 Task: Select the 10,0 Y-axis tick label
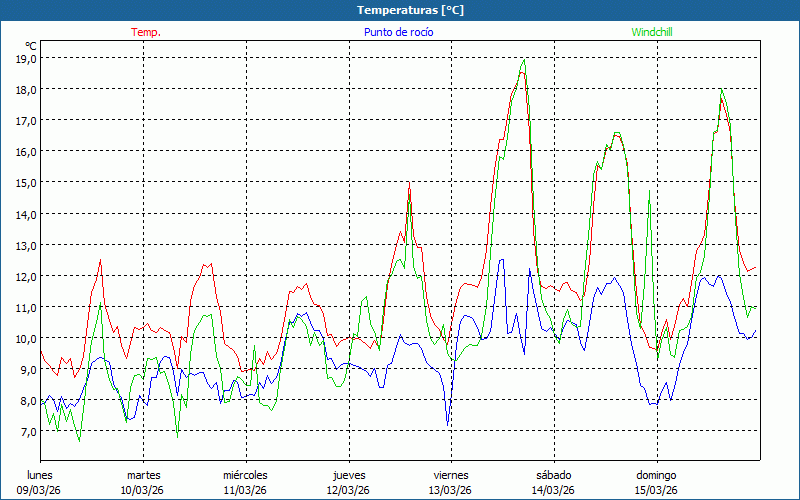(x=26, y=338)
